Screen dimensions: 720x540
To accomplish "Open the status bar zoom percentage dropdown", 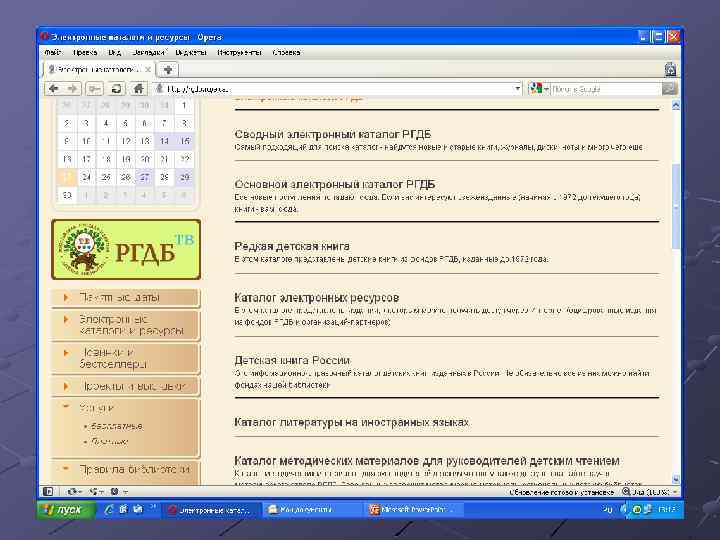I will click(675, 492).
